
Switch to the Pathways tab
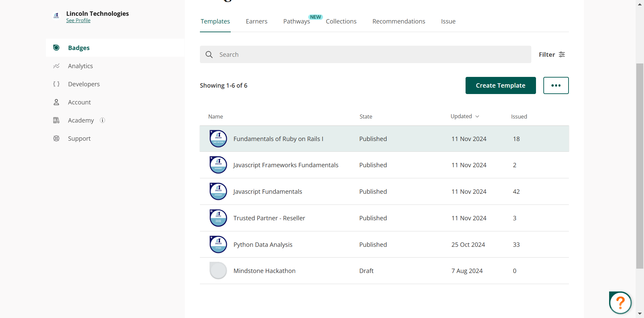coord(297,21)
